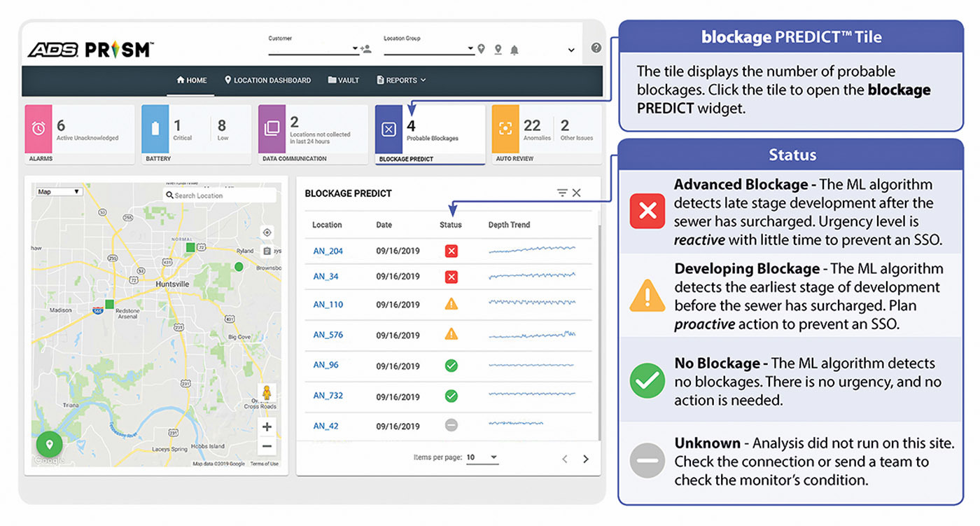Click the add customer person icon

[x=366, y=49]
